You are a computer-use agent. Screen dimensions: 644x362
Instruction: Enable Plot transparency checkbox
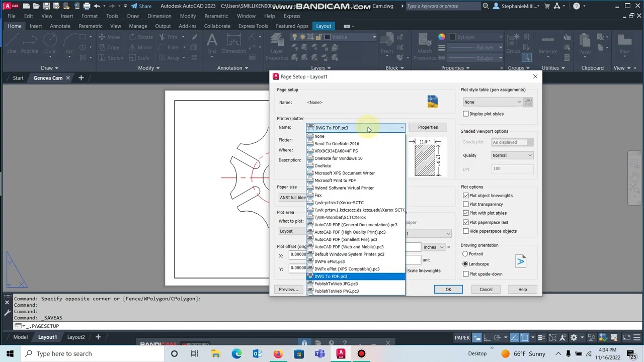(466, 204)
